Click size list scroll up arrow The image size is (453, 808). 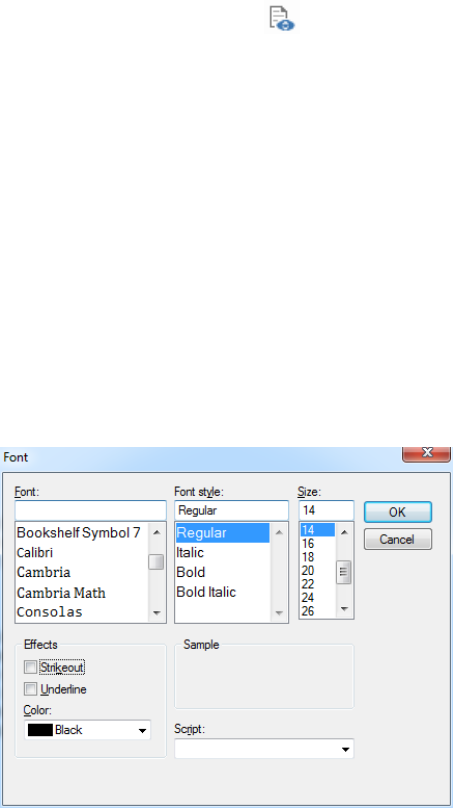344,532
